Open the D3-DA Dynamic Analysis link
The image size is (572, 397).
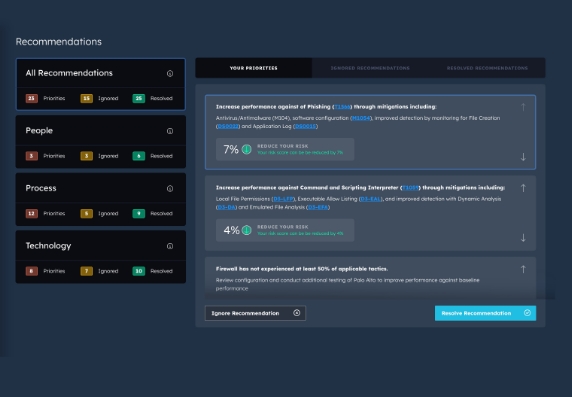227,207
